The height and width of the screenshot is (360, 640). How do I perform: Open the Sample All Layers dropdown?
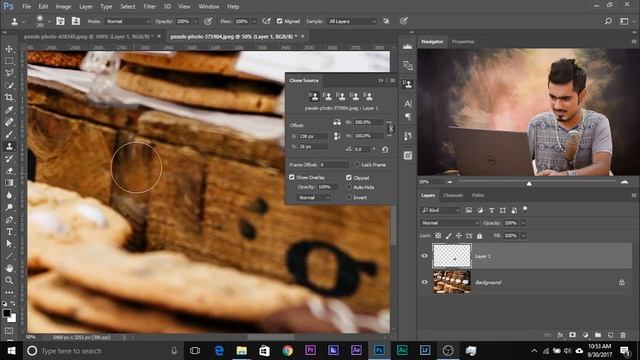[352, 21]
